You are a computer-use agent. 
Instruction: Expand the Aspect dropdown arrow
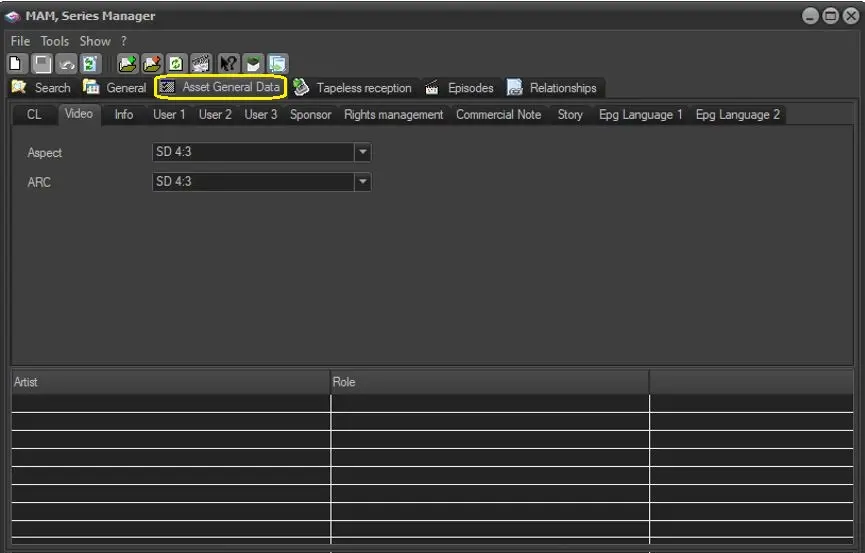tap(363, 153)
